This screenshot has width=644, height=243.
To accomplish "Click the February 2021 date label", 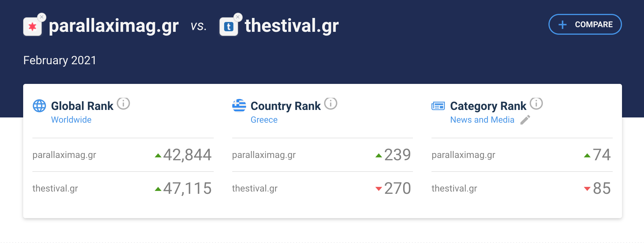I will tap(60, 60).
